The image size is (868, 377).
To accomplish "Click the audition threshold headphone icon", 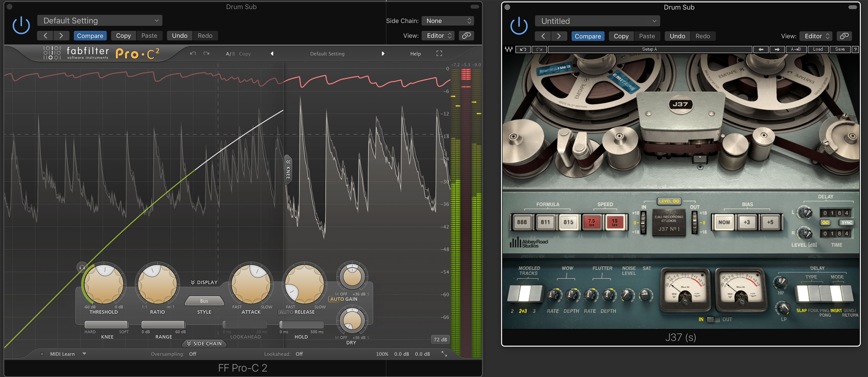I will pyautogui.click(x=82, y=268).
